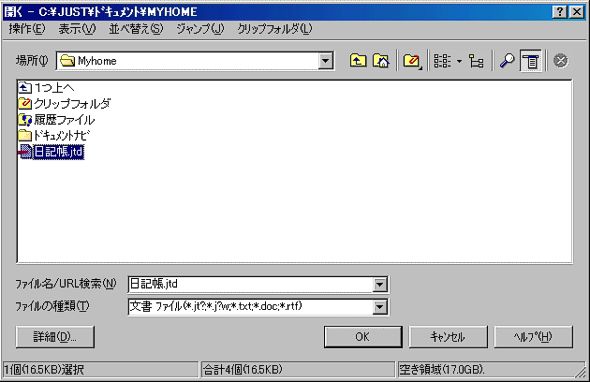This screenshot has width=590, height=382.
Task: Click the 日記帳.jtd document icon
Action: [25, 152]
